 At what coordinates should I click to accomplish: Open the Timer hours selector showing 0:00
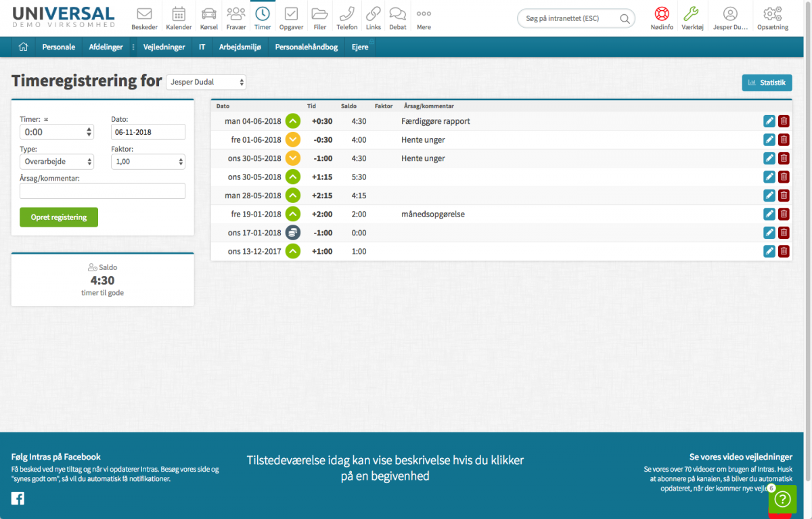pos(57,132)
